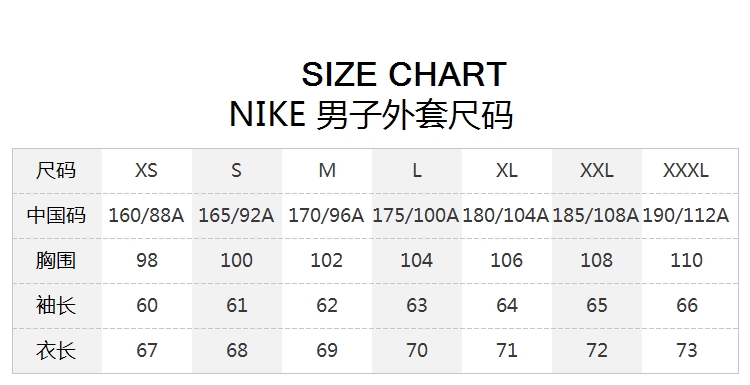The width and height of the screenshot is (750, 385).
Task: Select garment length 71 under XL
Action: click(507, 350)
